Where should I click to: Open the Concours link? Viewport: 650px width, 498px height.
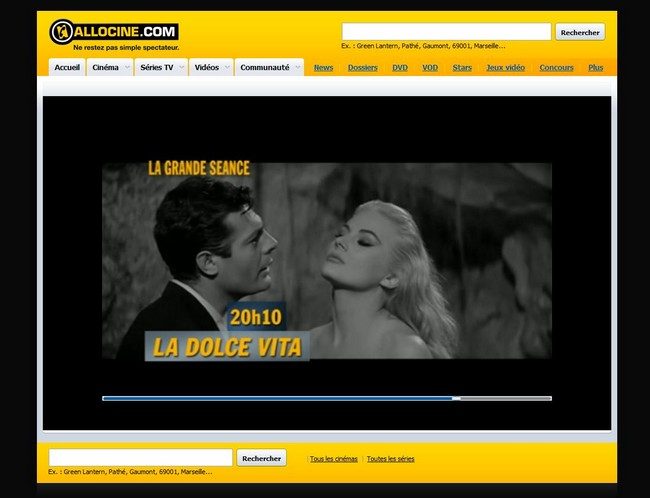556,67
